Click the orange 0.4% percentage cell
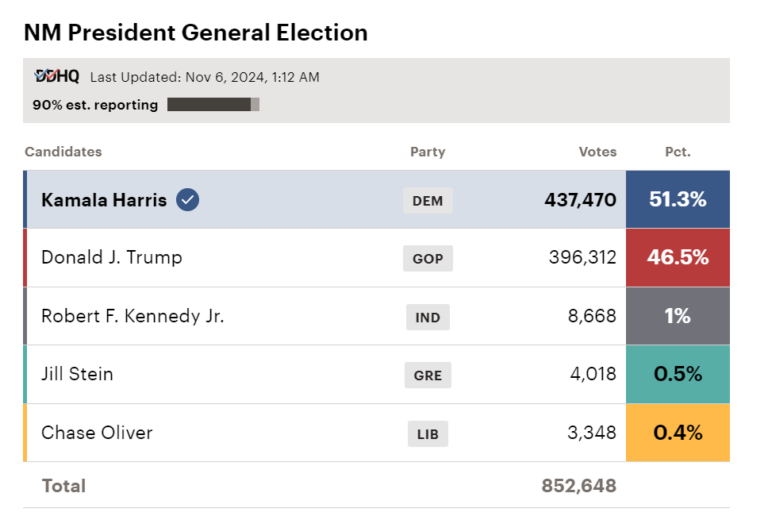768x520 pixels. pos(677,433)
